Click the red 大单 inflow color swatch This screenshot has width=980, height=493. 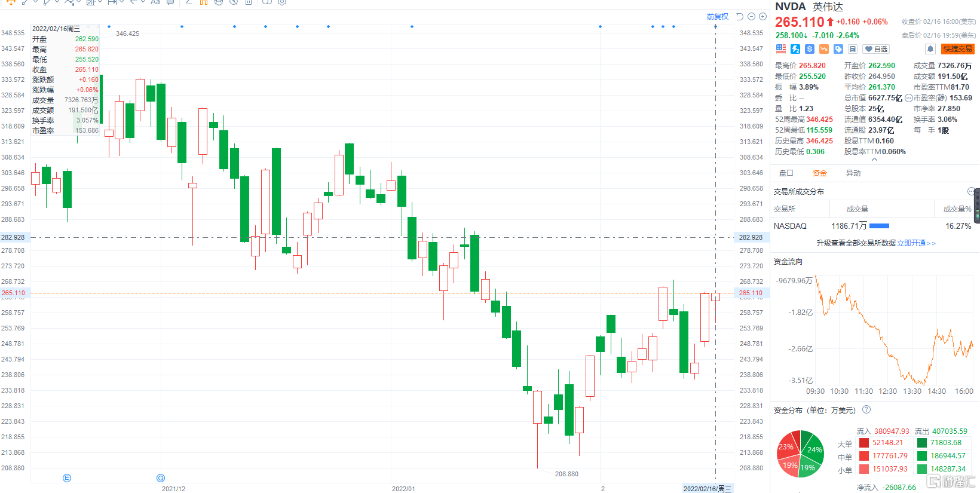(x=863, y=443)
